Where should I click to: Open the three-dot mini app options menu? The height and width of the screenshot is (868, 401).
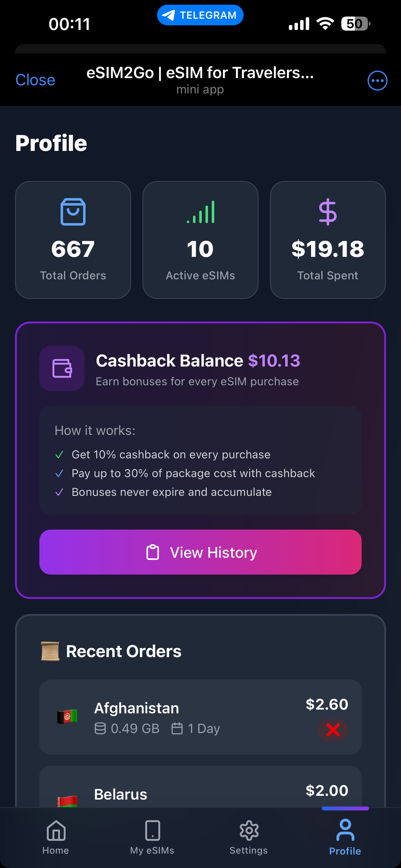click(x=377, y=81)
